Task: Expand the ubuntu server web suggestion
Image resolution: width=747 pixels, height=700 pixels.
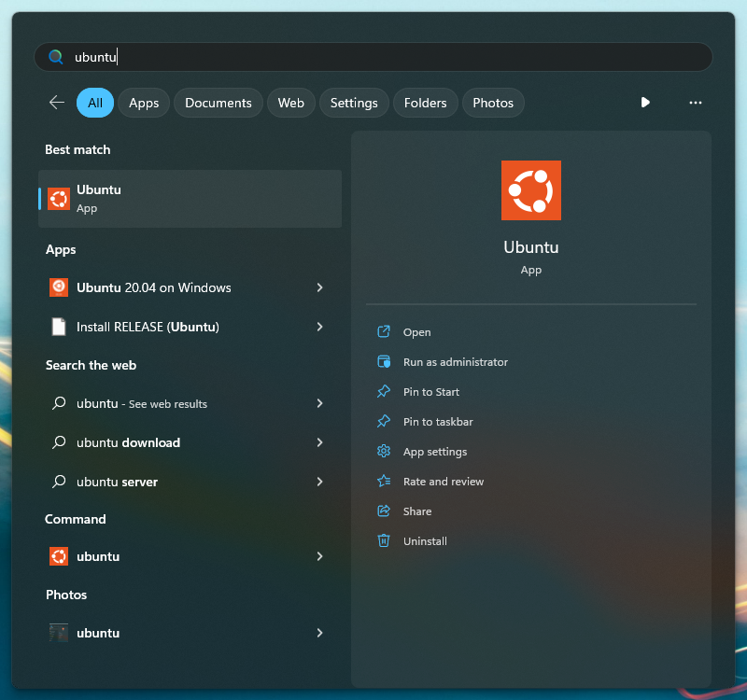Action: pos(319,482)
